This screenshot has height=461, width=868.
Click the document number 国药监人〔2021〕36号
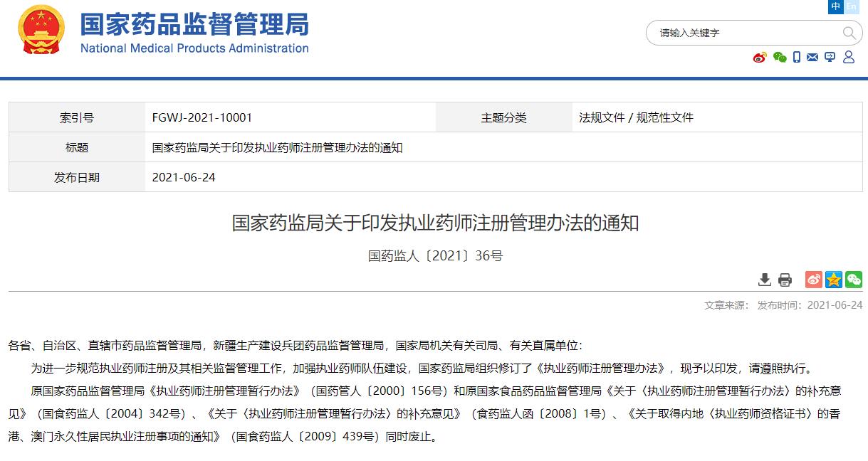pyautogui.click(x=435, y=255)
